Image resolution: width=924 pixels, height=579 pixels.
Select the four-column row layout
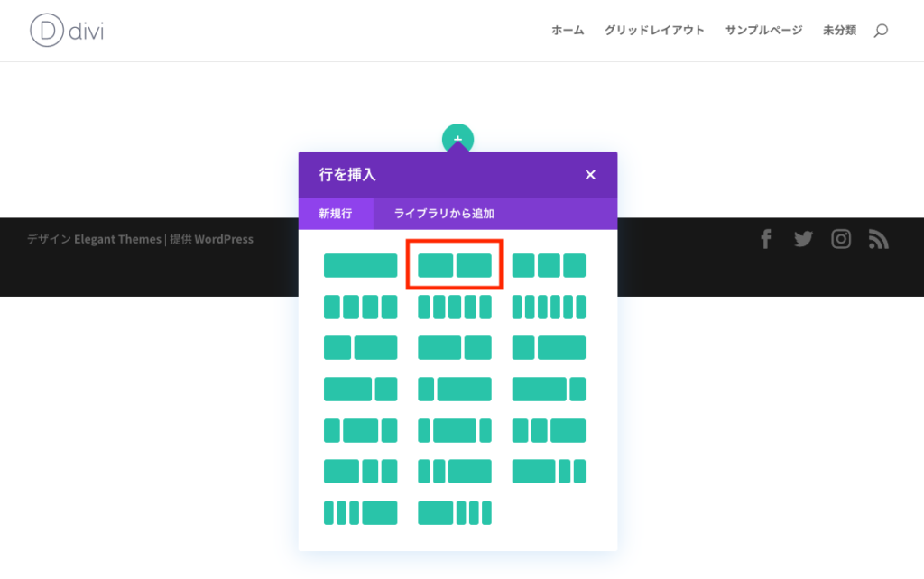coord(361,307)
